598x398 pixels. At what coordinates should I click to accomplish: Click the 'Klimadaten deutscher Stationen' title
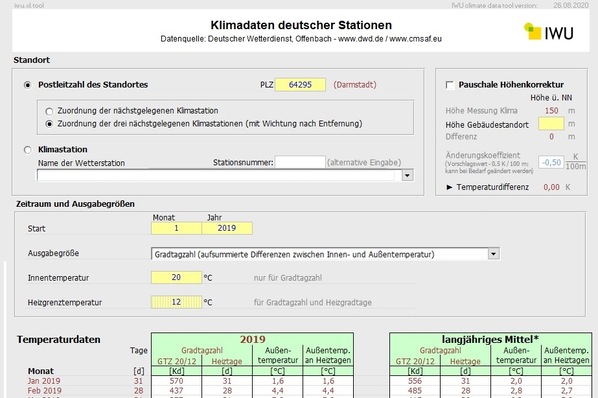pyautogui.click(x=301, y=25)
